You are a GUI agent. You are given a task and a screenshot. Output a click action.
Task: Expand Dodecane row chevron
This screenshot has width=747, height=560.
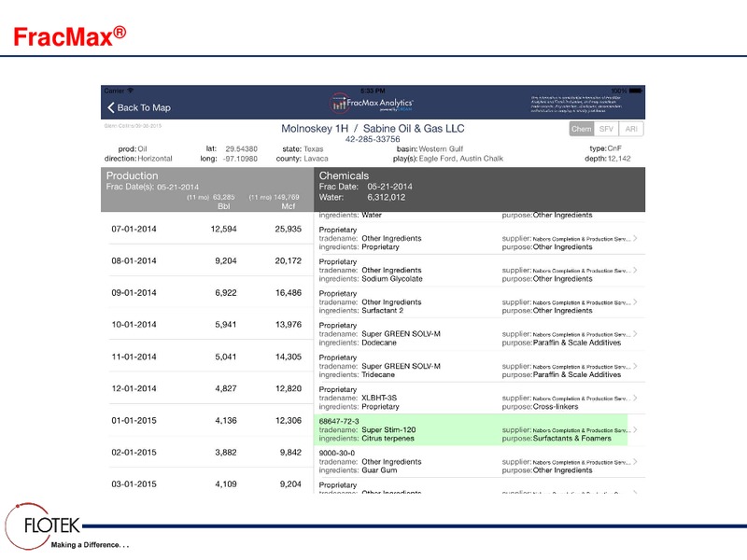pyautogui.click(x=635, y=334)
